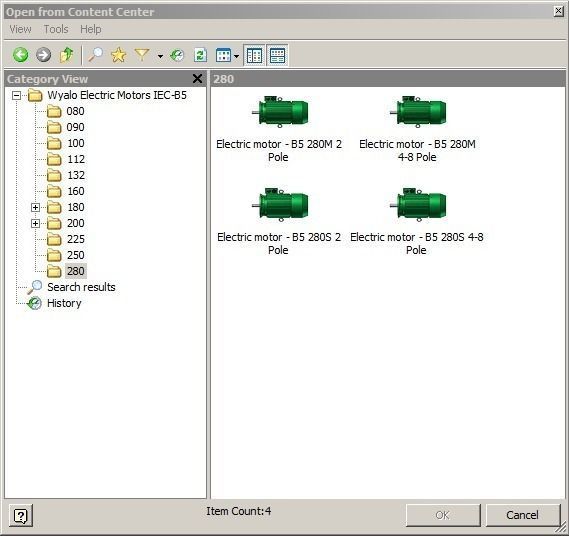Select Electric motor B5 280S 2 Pole thumbnail
This screenshot has width=569, height=536.
[281, 204]
